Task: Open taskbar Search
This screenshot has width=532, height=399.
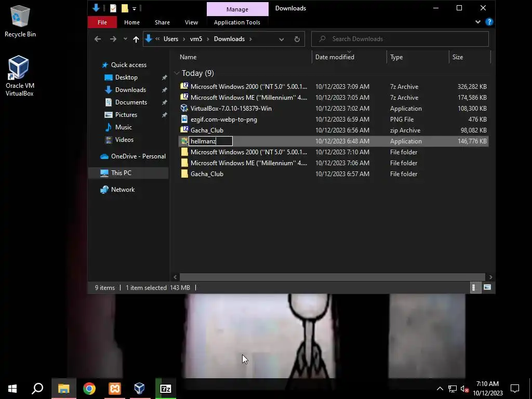Action: 37,389
